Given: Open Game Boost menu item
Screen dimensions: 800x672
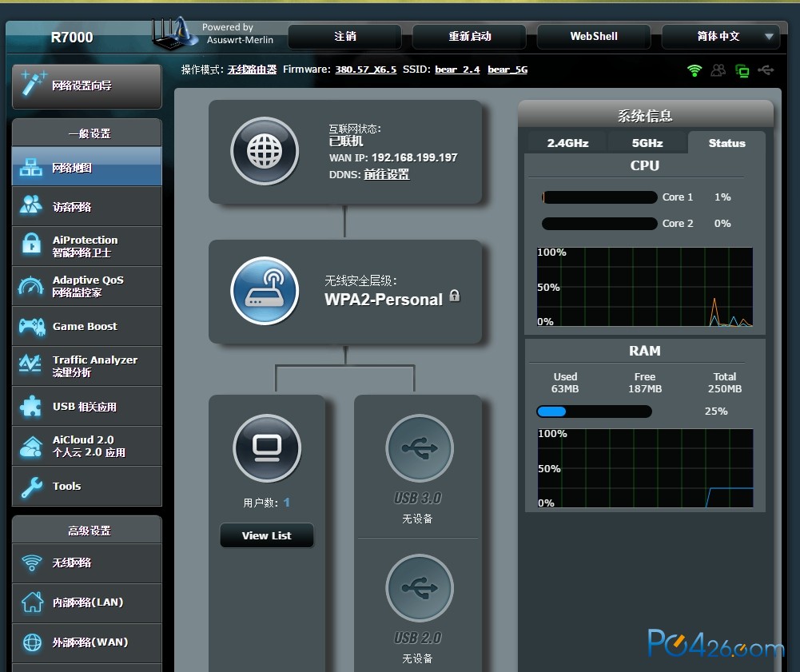Looking at the screenshot, I should (x=87, y=326).
